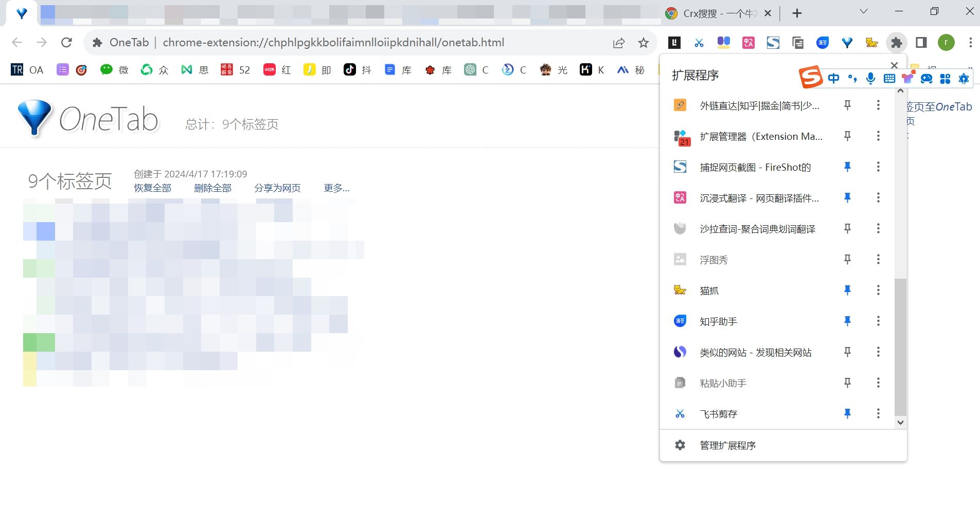
Task: Click the extensions puzzle icon in toolbar
Action: (x=896, y=43)
